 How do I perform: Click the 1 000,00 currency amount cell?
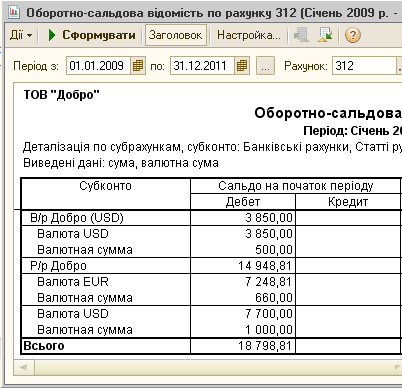pyautogui.click(x=243, y=330)
